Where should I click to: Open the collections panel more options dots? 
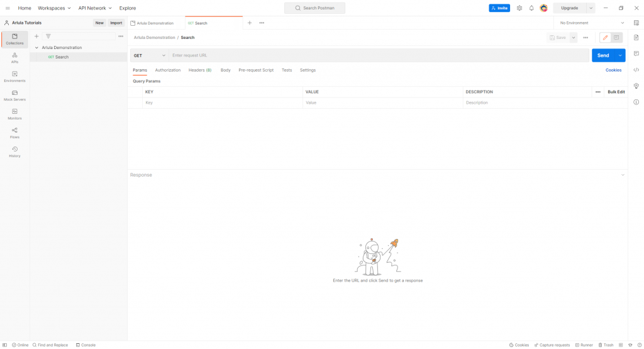pyautogui.click(x=121, y=36)
